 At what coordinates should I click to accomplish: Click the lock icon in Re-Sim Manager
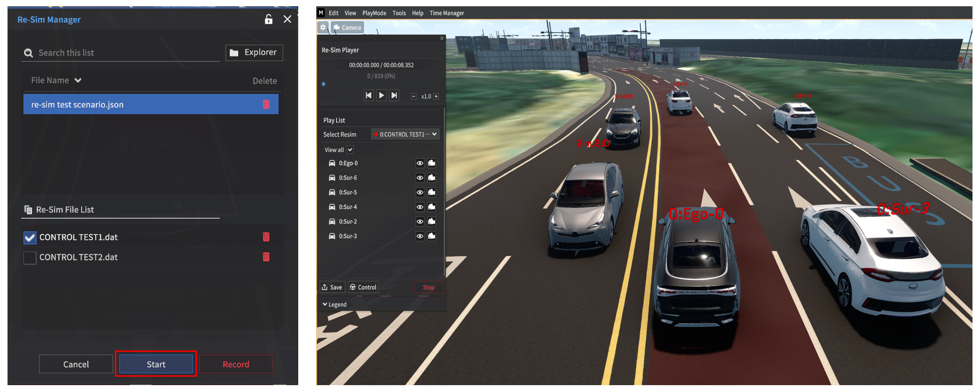click(x=268, y=19)
